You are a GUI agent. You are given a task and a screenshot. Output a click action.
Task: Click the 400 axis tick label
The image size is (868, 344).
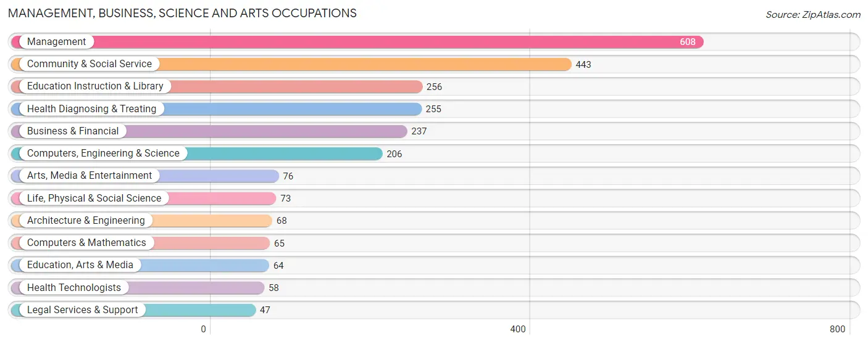point(518,329)
